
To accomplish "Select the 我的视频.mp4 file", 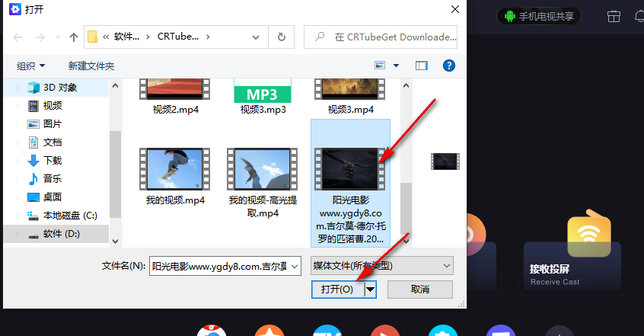I will [175, 176].
